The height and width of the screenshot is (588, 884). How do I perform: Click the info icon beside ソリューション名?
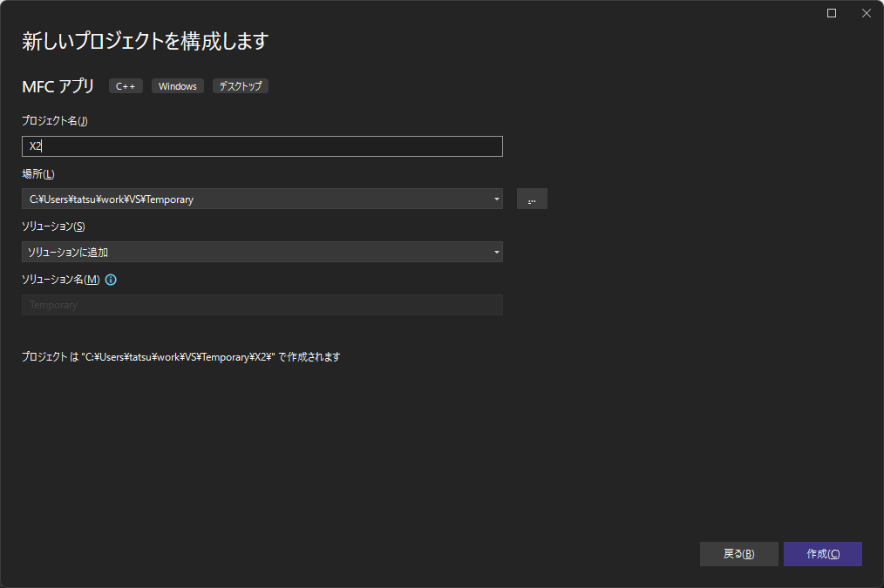click(x=111, y=280)
